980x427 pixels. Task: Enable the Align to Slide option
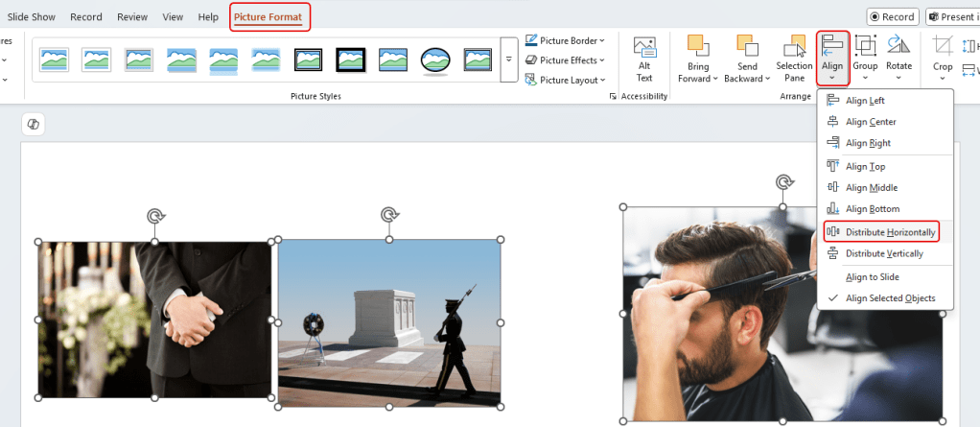pyautogui.click(x=872, y=277)
